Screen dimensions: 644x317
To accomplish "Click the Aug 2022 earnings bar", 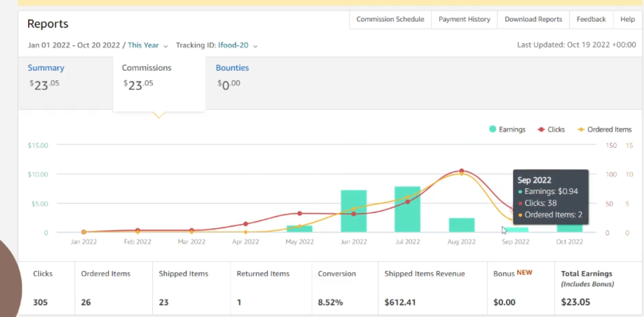I will (462, 225).
